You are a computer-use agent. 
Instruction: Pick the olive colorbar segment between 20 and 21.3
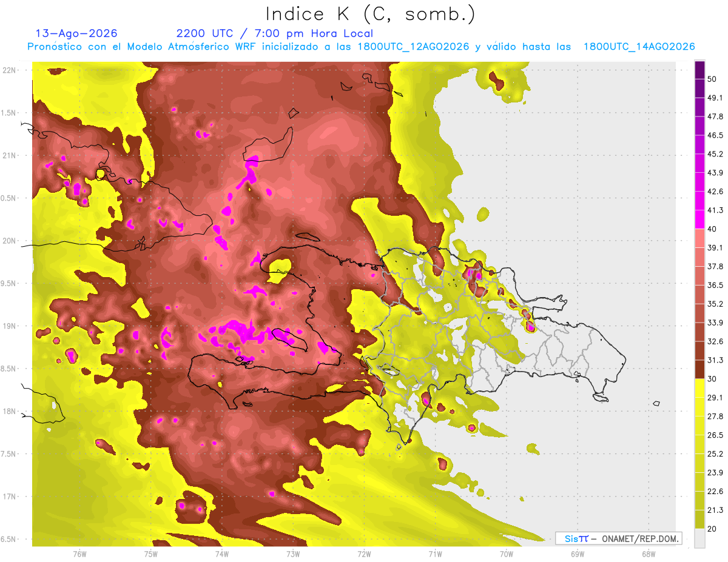(700, 520)
